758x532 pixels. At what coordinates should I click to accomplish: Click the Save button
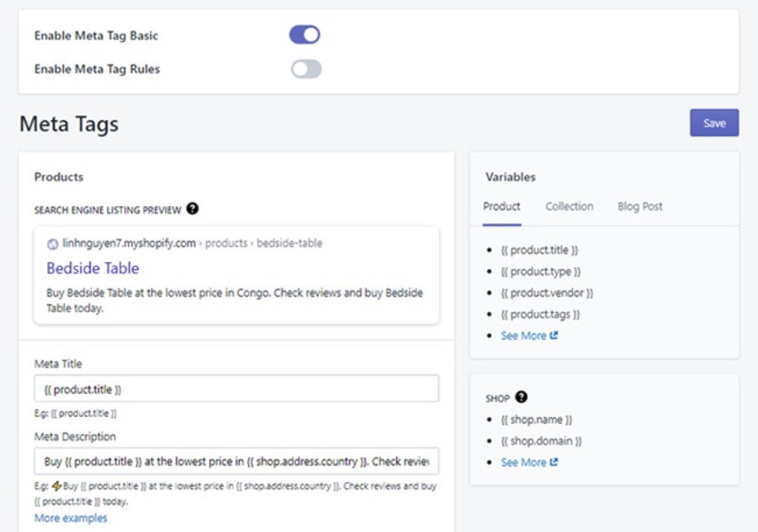click(714, 122)
